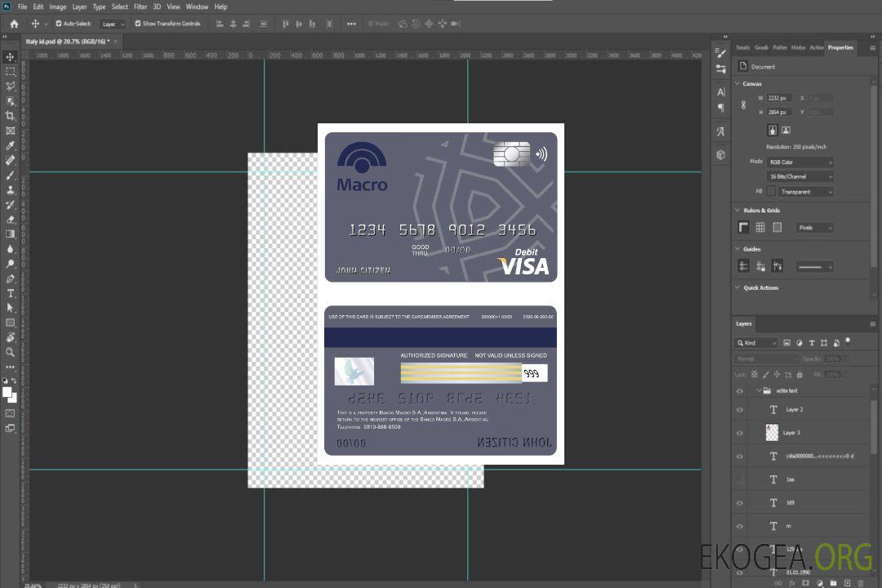Open the File menu
882x588 pixels.
22,7
